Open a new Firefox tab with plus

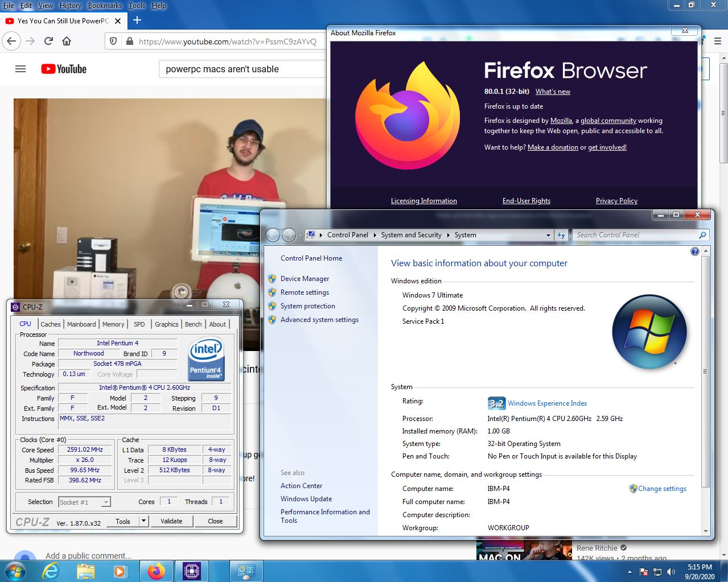click(137, 20)
